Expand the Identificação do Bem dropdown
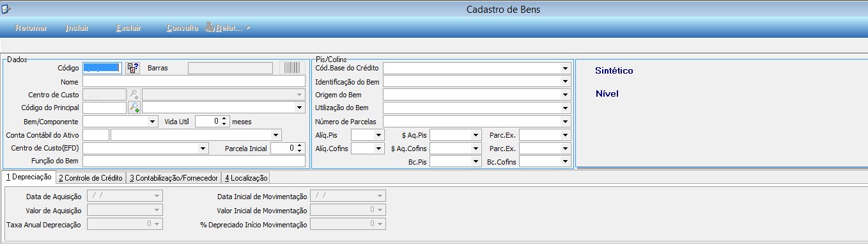Image resolution: width=868 pixels, height=244 pixels. pyautogui.click(x=565, y=81)
